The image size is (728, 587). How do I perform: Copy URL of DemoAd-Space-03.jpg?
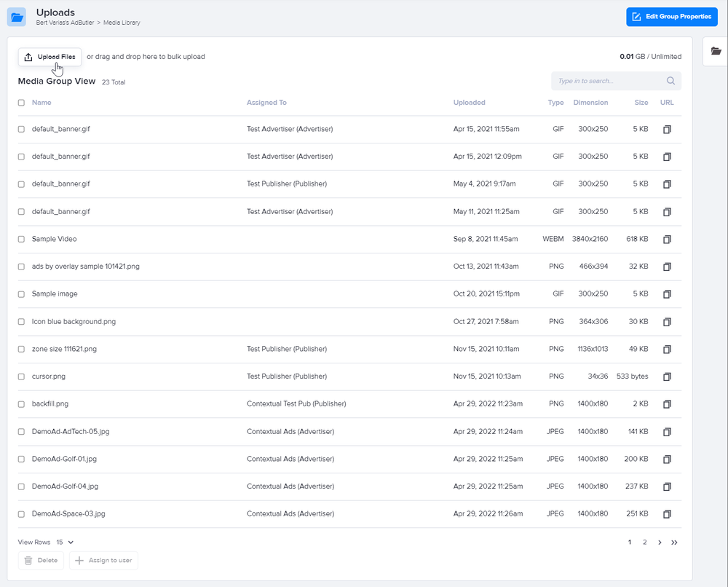coord(666,514)
